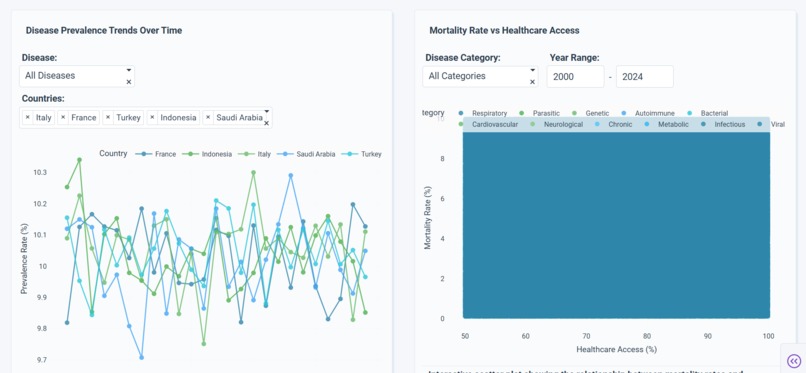Toggle Indonesia series in legend
806x373 pixels.
click(x=206, y=154)
